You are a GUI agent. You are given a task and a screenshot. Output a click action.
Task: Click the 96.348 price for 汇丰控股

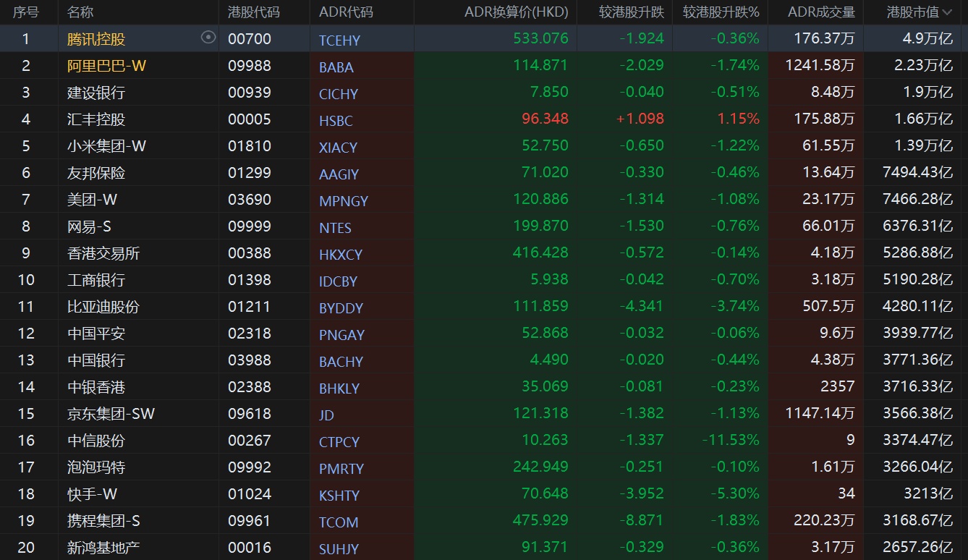[545, 119]
